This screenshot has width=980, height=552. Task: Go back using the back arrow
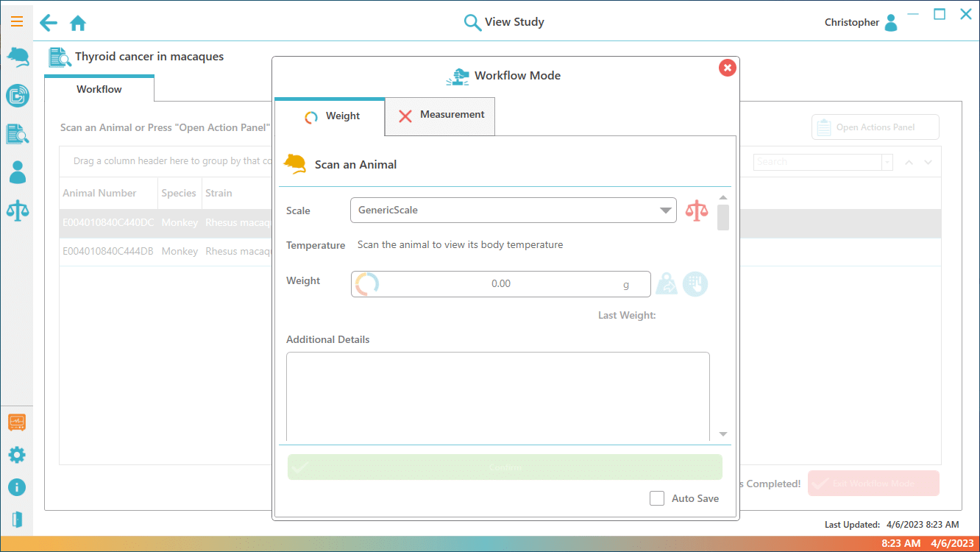click(49, 23)
